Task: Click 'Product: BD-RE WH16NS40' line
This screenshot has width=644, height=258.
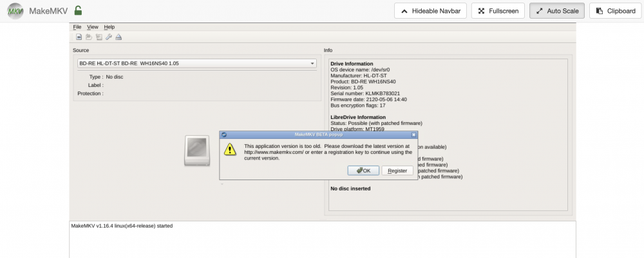Action: [363, 82]
